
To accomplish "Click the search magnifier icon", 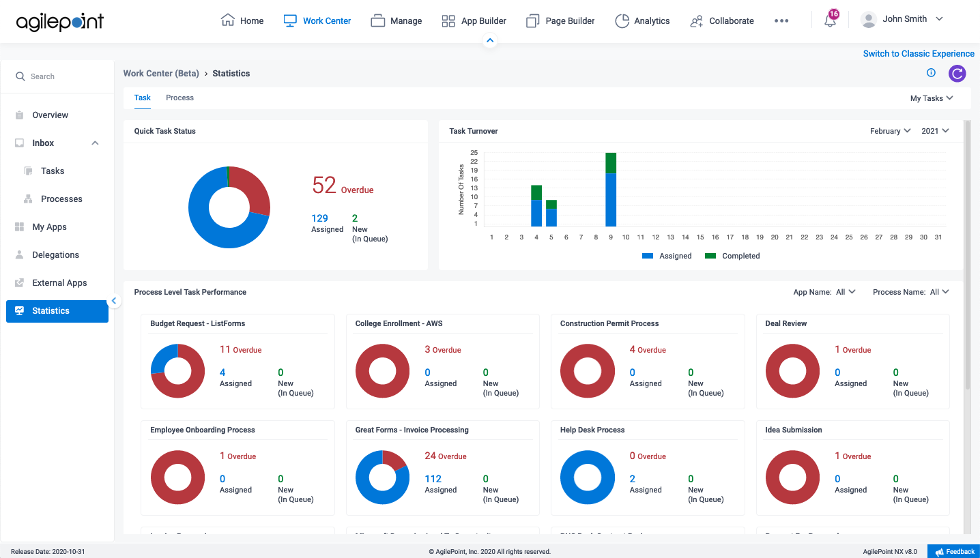I will [x=20, y=76].
